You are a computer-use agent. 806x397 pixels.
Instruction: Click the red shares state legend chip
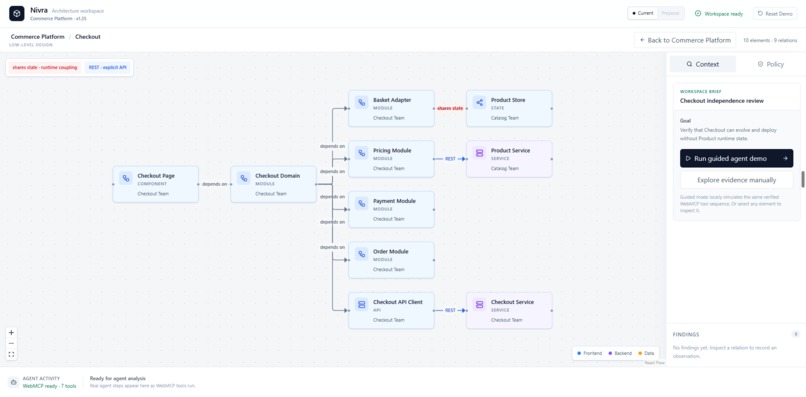click(x=45, y=67)
